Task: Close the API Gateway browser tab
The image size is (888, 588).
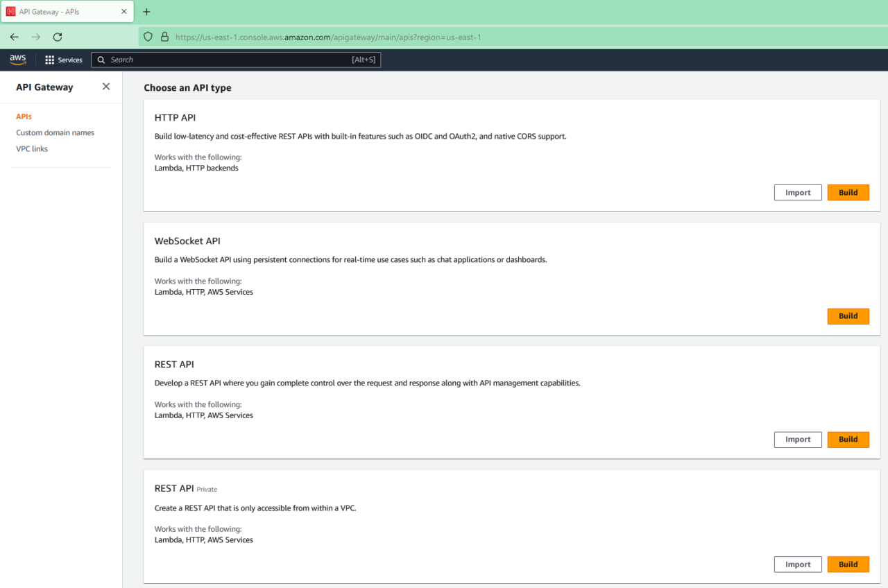Action: (x=124, y=12)
